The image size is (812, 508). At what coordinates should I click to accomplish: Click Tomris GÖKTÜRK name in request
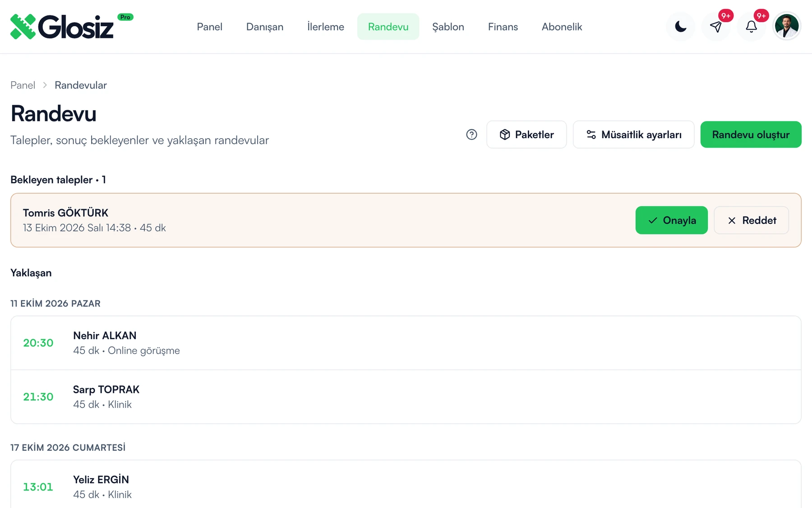(65, 213)
